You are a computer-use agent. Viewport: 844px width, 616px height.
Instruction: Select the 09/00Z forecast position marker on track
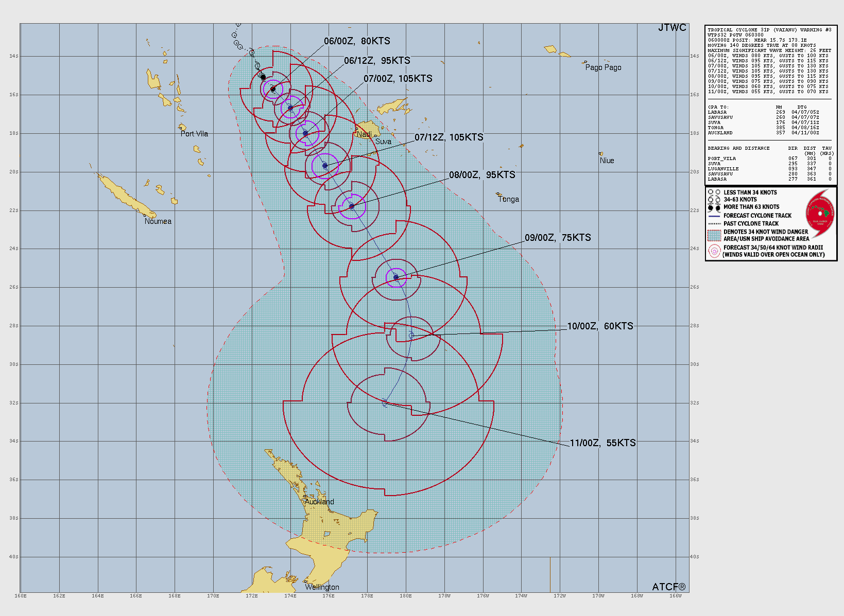[x=396, y=277]
